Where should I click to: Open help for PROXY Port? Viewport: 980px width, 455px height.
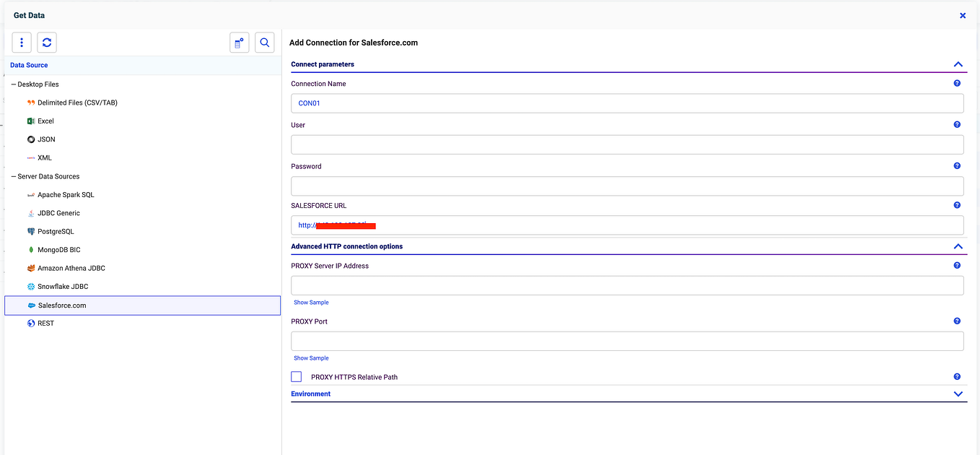pyautogui.click(x=957, y=321)
